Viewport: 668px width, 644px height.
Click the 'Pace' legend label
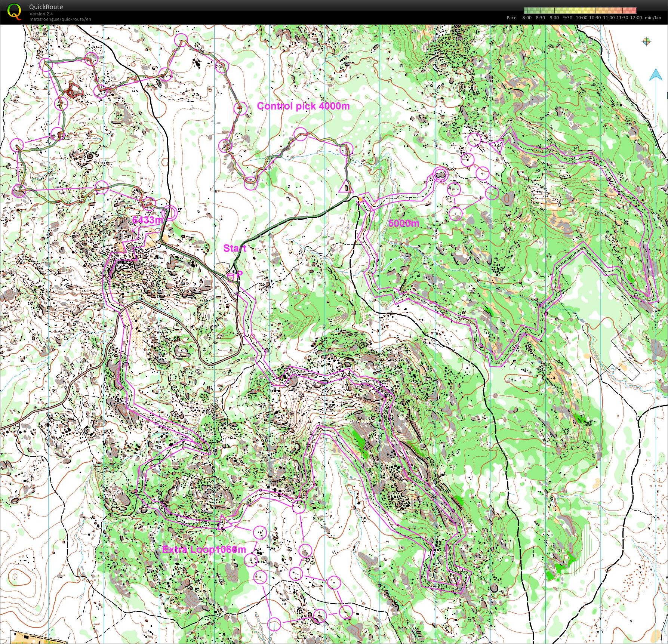point(511,18)
